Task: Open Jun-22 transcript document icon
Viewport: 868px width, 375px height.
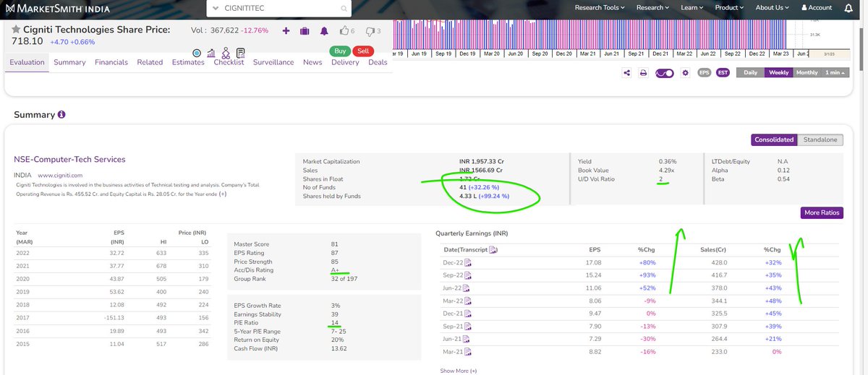Action: [x=467, y=288]
